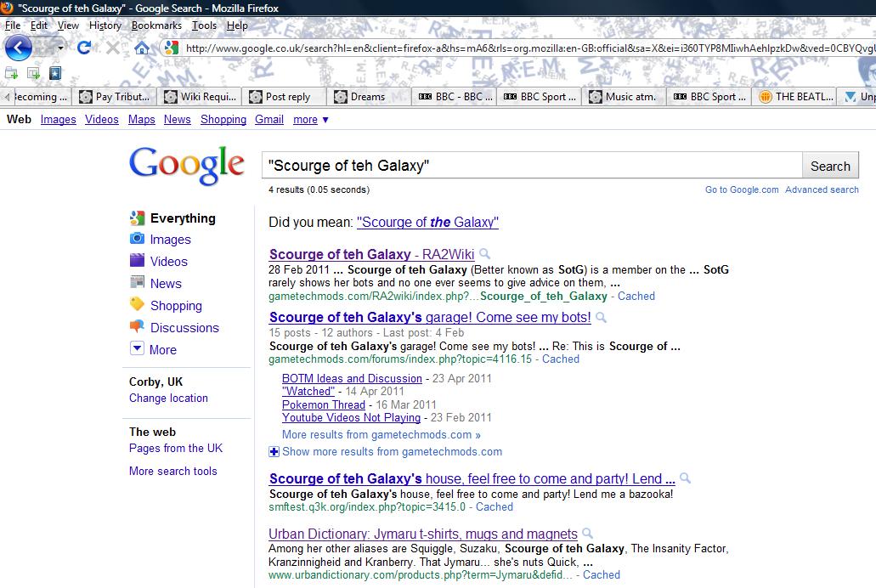Switch to the 'Pay Tribut...' tab
This screenshot has height=588, width=876.
(x=115, y=97)
